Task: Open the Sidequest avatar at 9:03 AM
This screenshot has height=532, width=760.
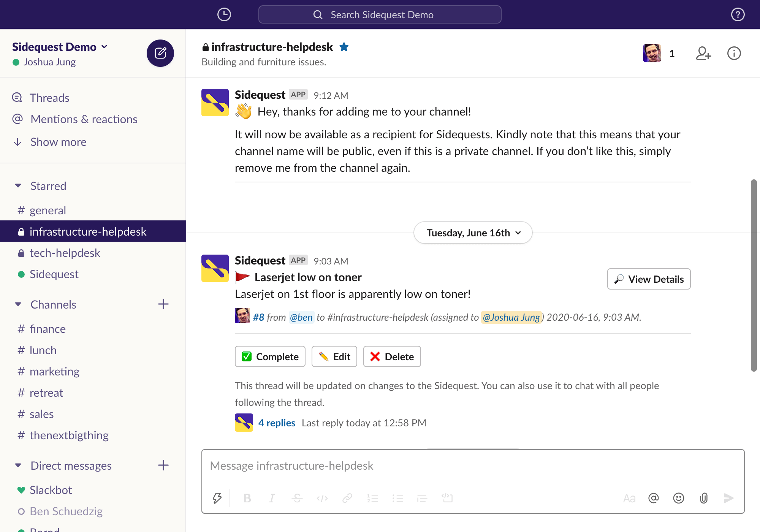Action: tap(215, 268)
